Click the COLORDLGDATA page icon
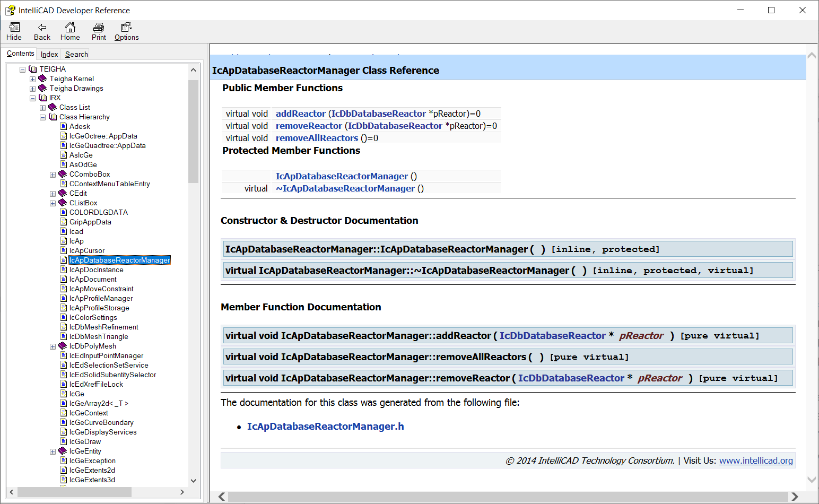819x504 pixels. [x=64, y=212]
